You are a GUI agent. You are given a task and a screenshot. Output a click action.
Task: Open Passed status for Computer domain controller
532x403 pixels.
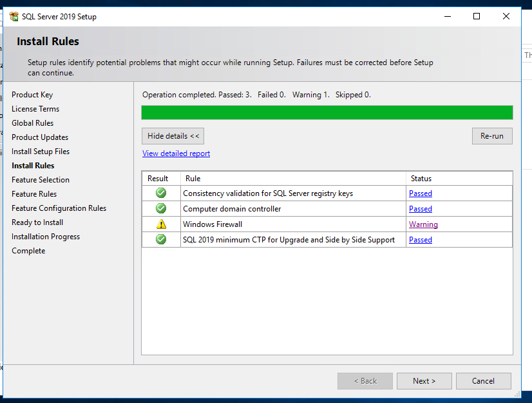[421, 209]
